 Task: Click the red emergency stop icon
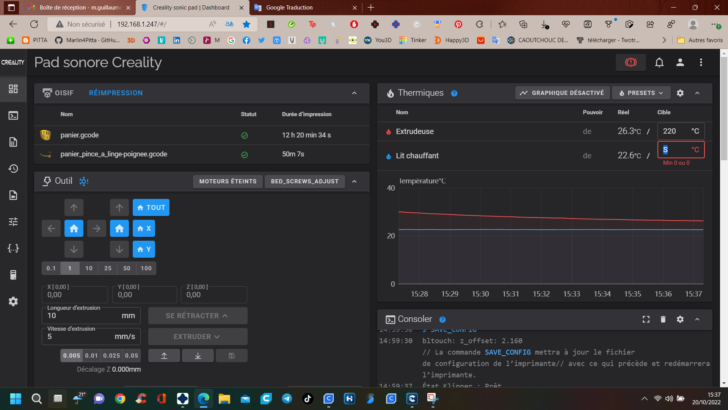click(x=630, y=62)
